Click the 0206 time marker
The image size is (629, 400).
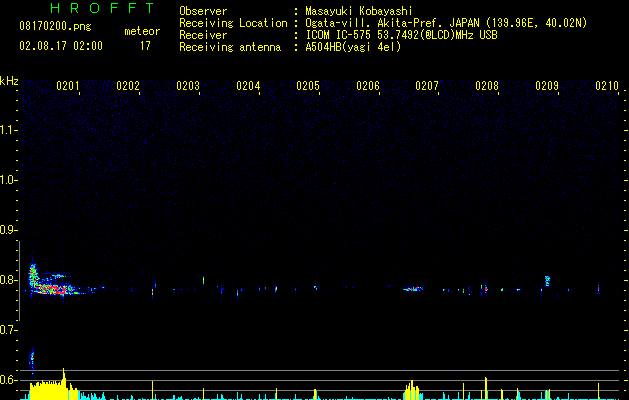368,86
